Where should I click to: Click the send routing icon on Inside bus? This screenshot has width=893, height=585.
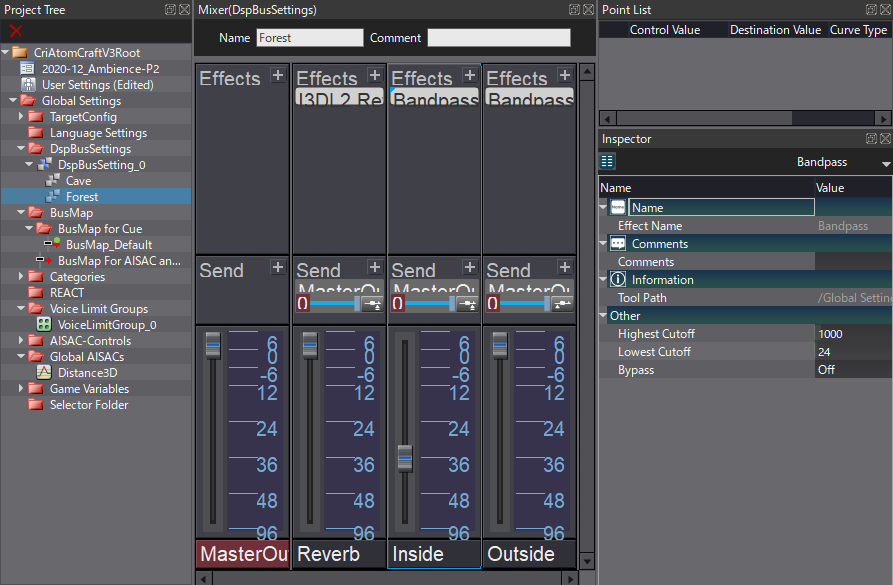point(468,304)
